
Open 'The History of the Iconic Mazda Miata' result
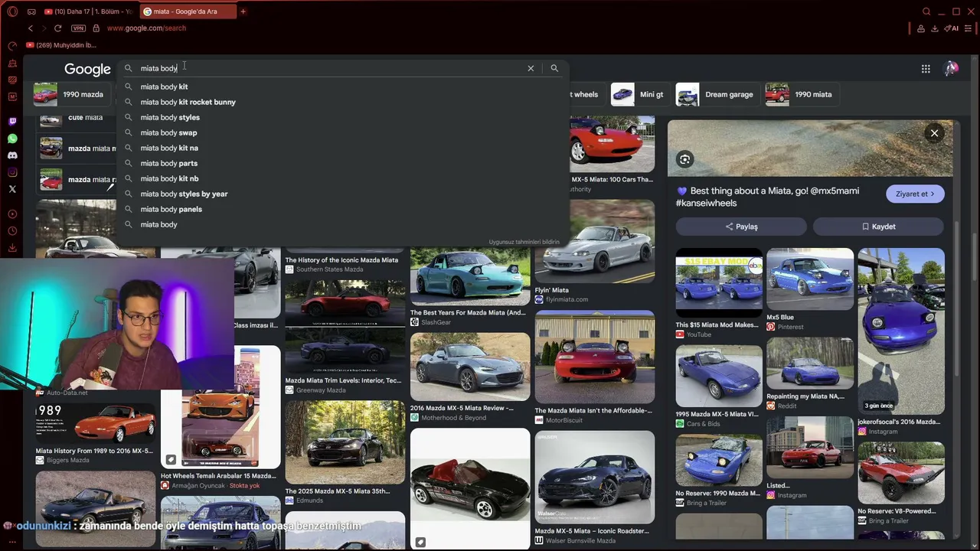click(341, 260)
